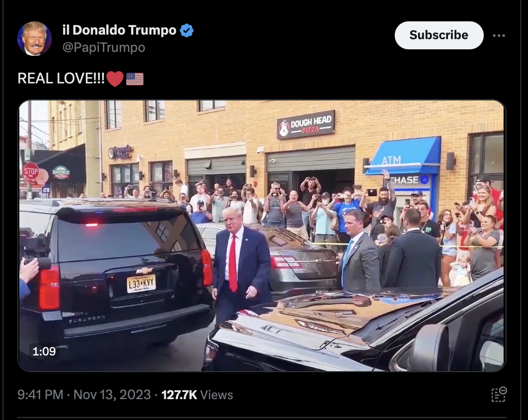The height and width of the screenshot is (420, 528).
Task: Click the American flag emoji in tweet
Action: pos(135,79)
